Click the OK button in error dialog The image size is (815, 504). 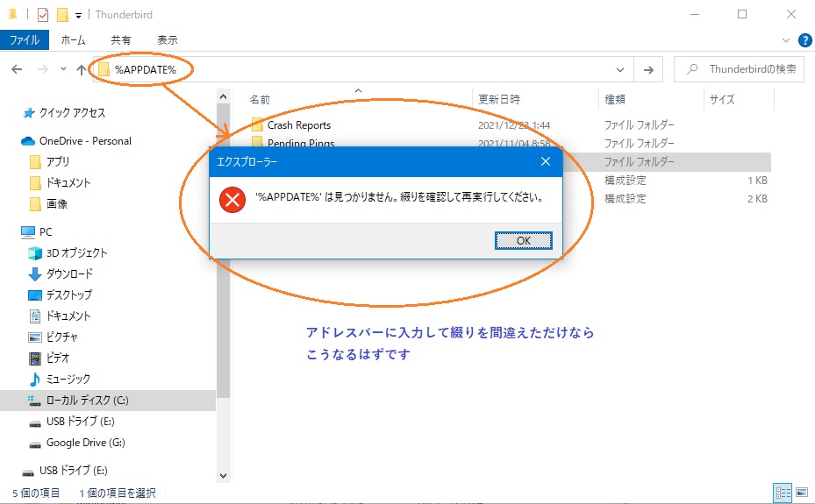[523, 240]
